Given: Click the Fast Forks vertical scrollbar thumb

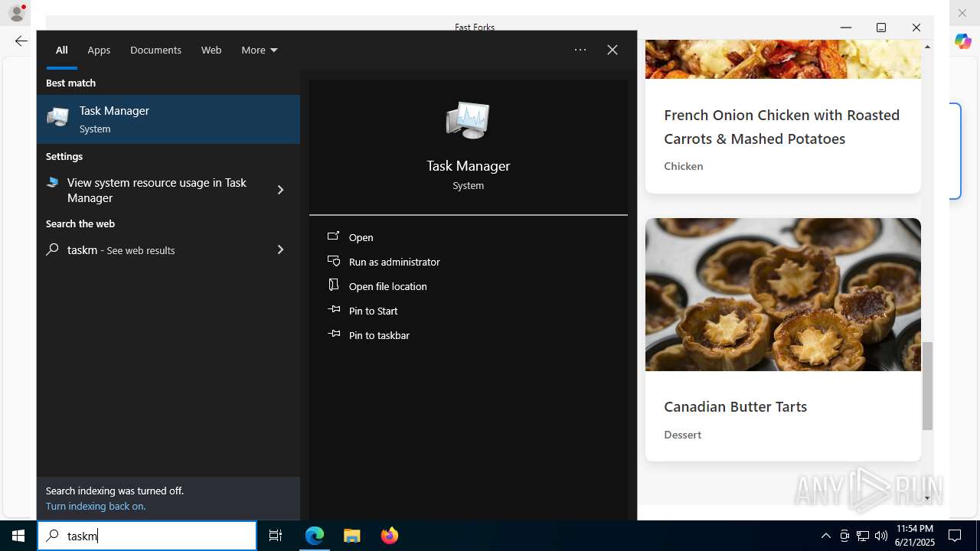Looking at the screenshot, I should pyautogui.click(x=927, y=386).
